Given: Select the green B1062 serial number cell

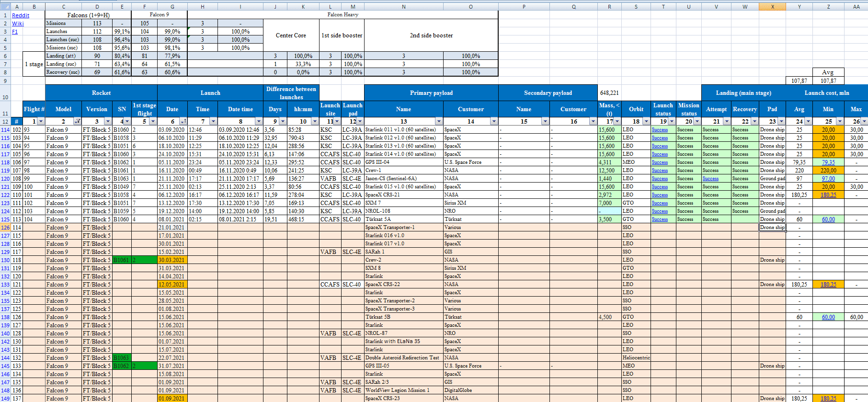Looking at the screenshot, I should 122,366.
